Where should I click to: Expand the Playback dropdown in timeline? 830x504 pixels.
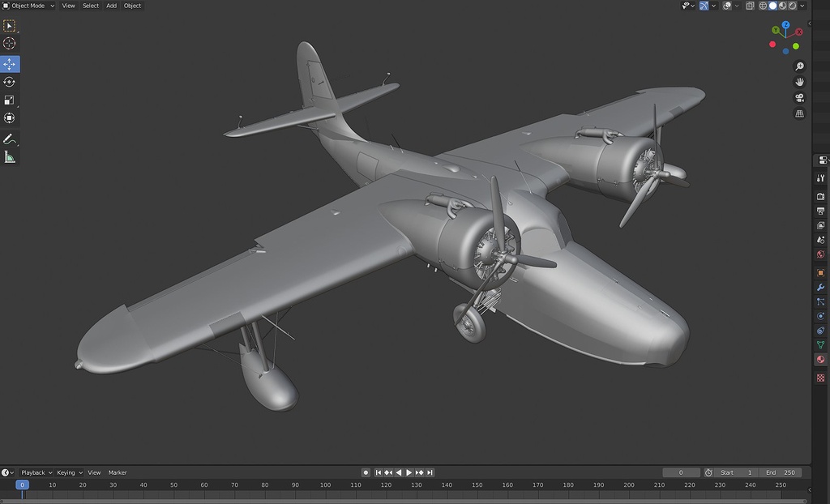click(x=36, y=472)
